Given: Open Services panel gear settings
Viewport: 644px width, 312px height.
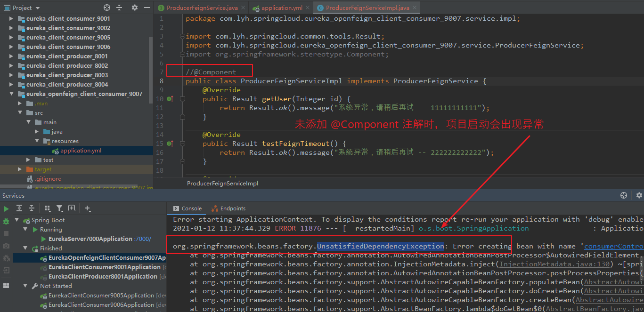Looking at the screenshot, I should (639, 195).
